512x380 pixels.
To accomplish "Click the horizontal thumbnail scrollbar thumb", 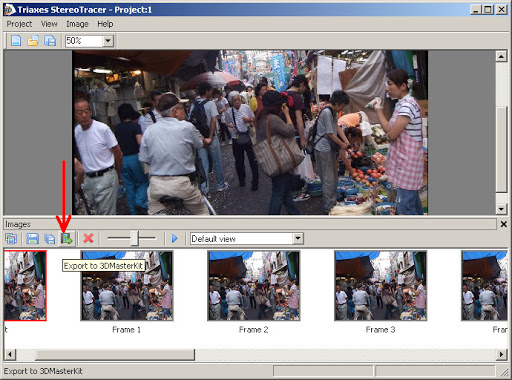I will [x=115, y=354].
